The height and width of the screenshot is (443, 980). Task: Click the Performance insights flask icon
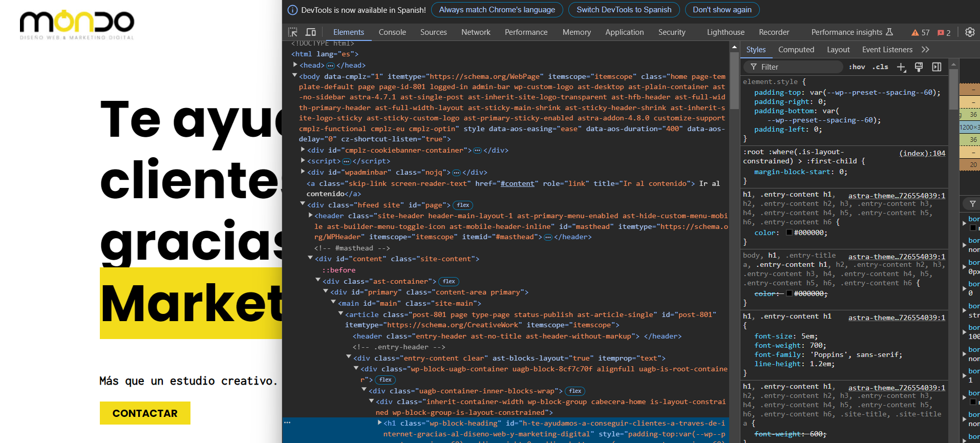(889, 32)
